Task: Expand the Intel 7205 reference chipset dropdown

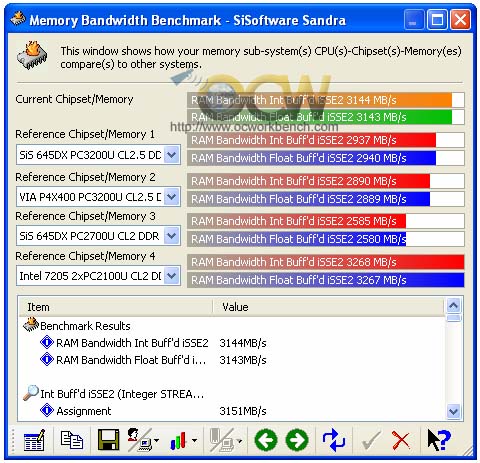Action: click(x=172, y=276)
